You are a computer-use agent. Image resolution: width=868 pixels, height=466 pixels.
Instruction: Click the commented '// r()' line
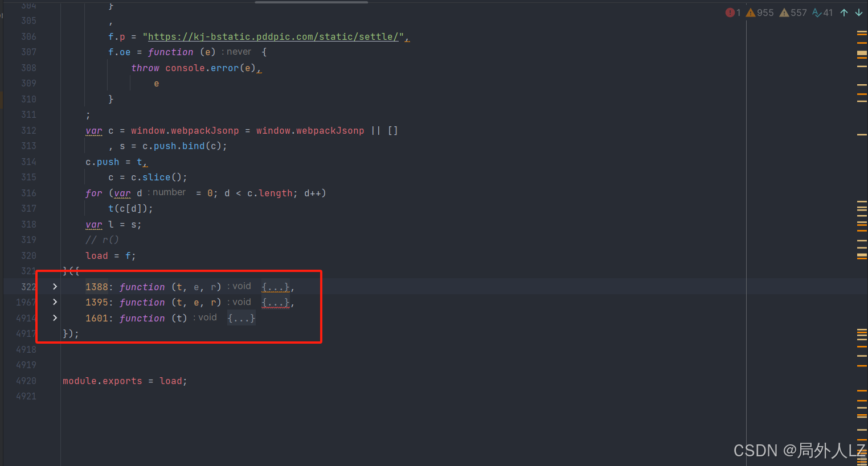point(102,240)
